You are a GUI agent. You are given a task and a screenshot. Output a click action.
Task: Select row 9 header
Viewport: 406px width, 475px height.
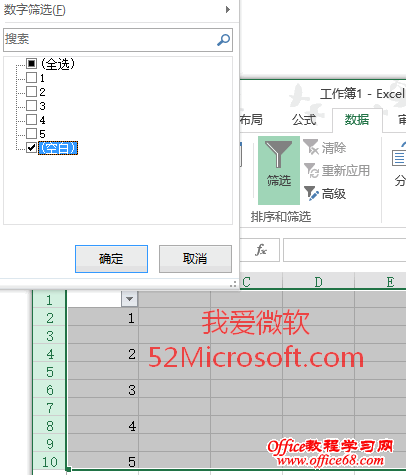[x=49, y=443]
